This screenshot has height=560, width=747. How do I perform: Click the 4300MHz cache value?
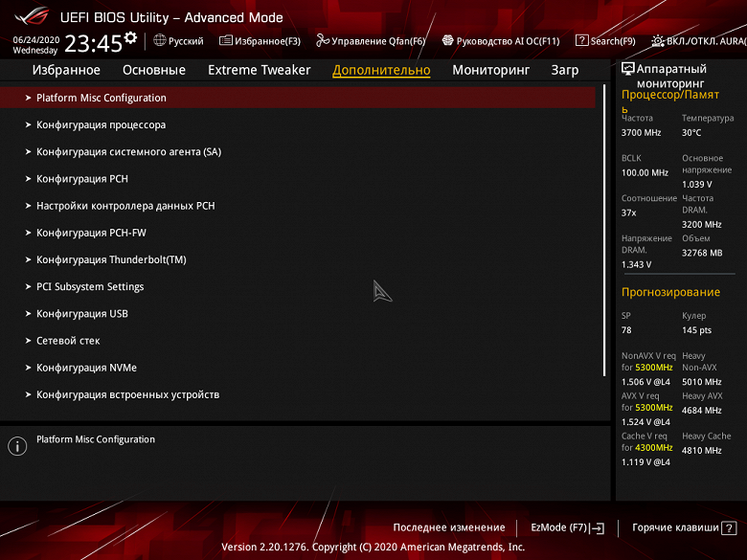[x=653, y=448]
